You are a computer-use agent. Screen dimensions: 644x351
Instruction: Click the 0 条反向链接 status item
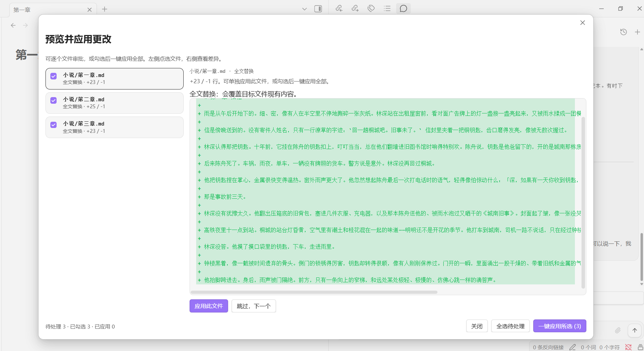pyautogui.click(x=548, y=347)
